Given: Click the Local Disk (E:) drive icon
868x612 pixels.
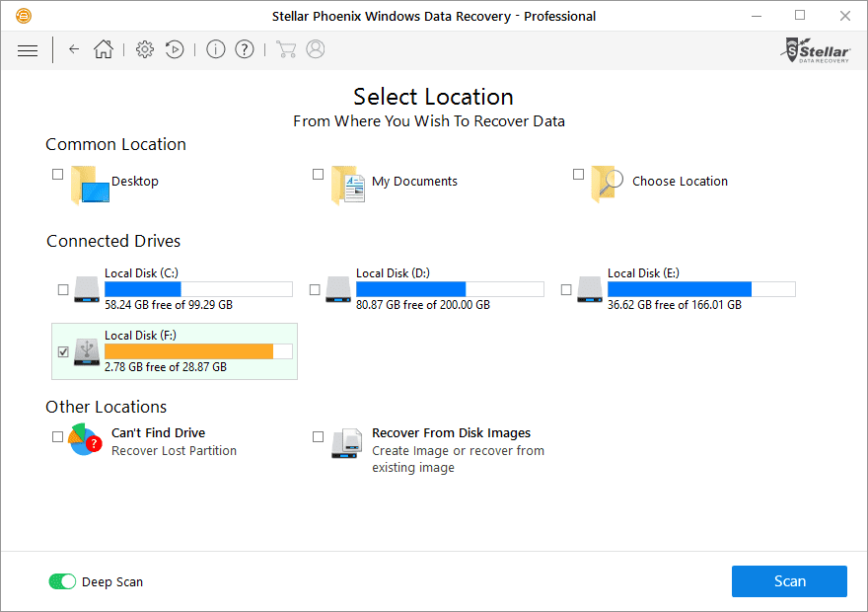Looking at the screenshot, I should [590, 289].
